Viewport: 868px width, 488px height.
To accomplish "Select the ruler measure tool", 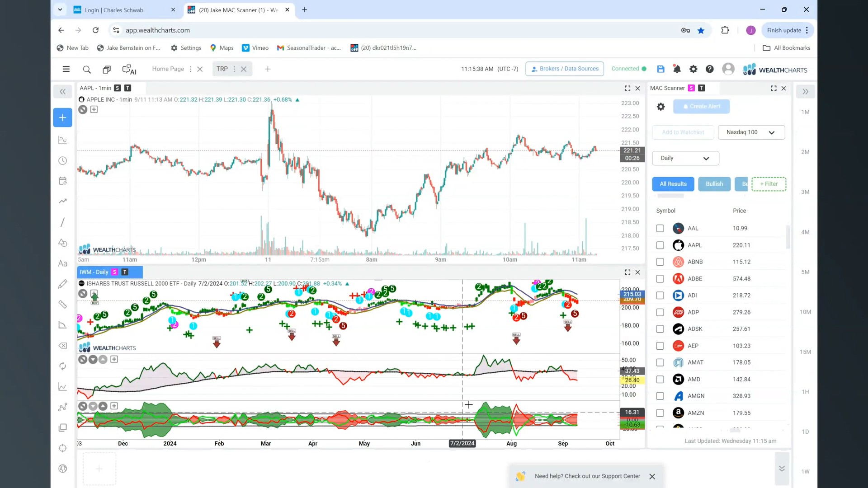I will pos(63,305).
